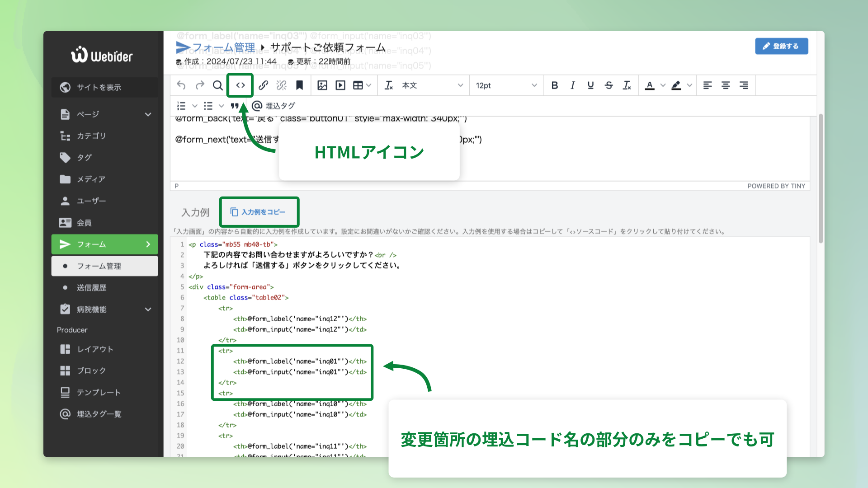Clear formatting with the Tx icon left of 本文
The image size is (868, 488).
click(389, 85)
